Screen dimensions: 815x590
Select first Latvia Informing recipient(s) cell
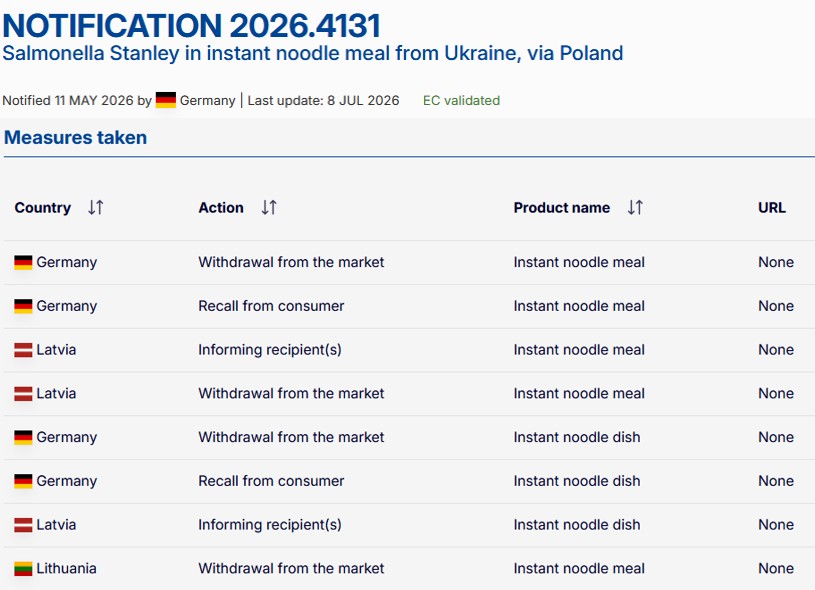click(270, 350)
